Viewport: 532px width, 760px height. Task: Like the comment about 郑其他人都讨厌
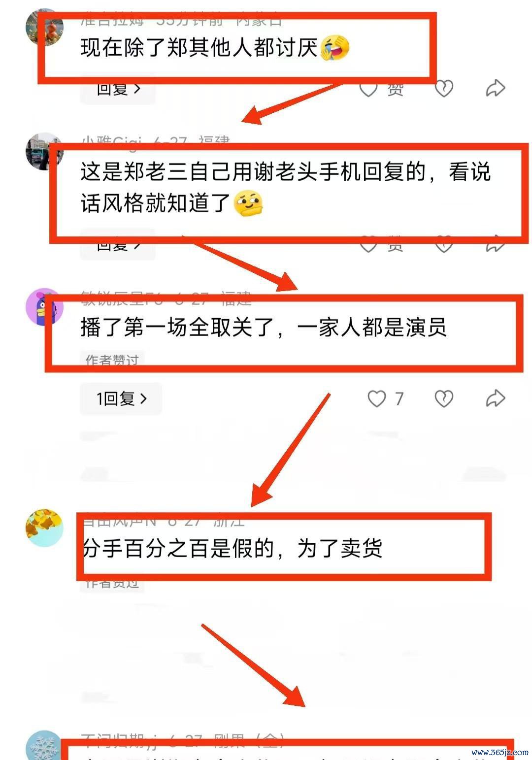click(380, 89)
